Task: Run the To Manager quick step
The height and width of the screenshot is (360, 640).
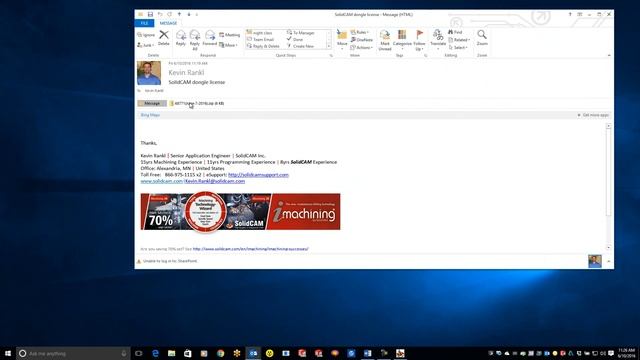Action: [x=301, y=33]
